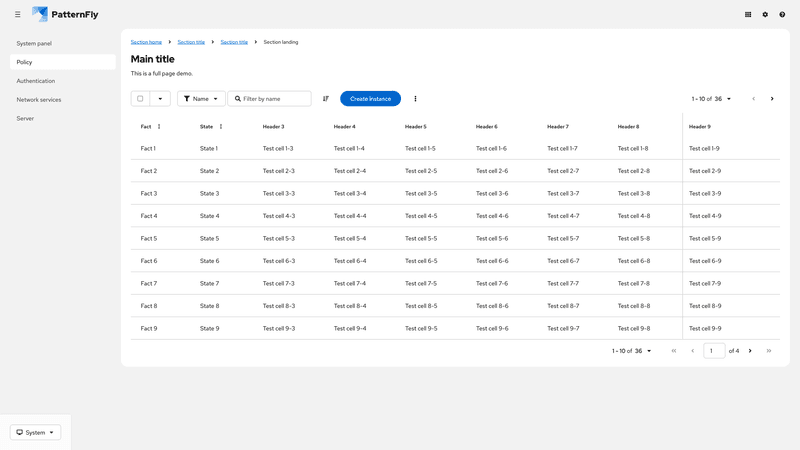Viewport: 800px width, 450px height.
Task: Go to next page in top pagination
Action: pyautogui.click(x=772, y=98)
